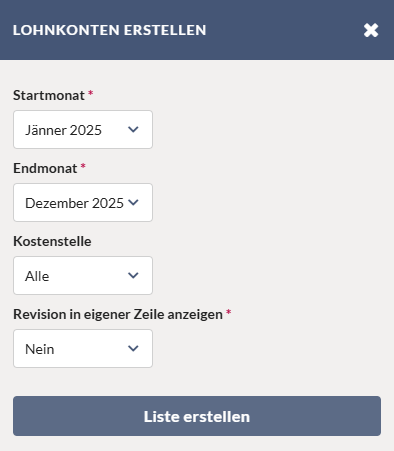Click the chevron arrow beside Nein

coord(133,348)
